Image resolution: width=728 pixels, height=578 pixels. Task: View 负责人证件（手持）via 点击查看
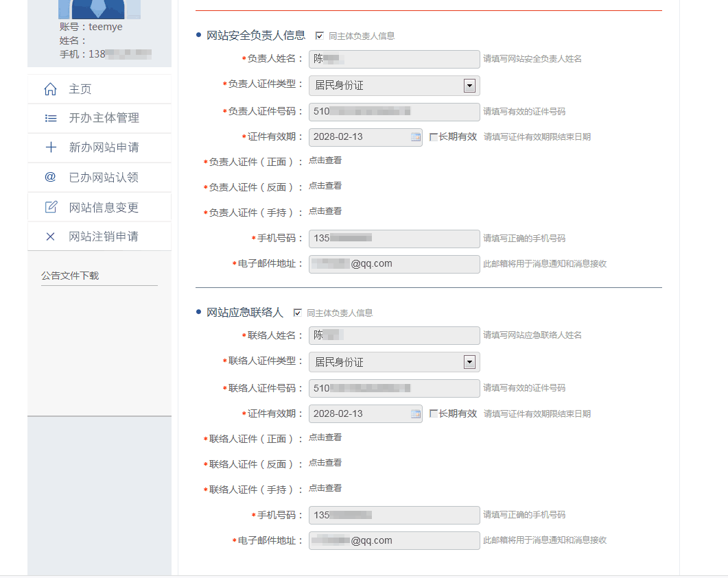(325, 211)
